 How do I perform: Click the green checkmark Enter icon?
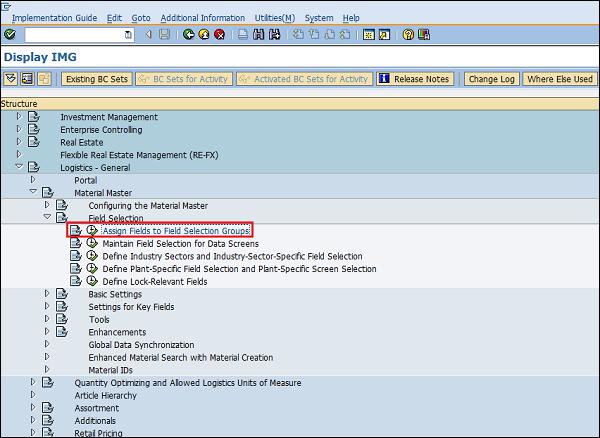click(x=10, y=34)
